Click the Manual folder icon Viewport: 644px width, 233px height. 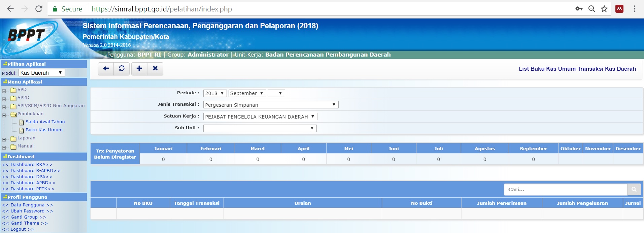click(13, 147)
